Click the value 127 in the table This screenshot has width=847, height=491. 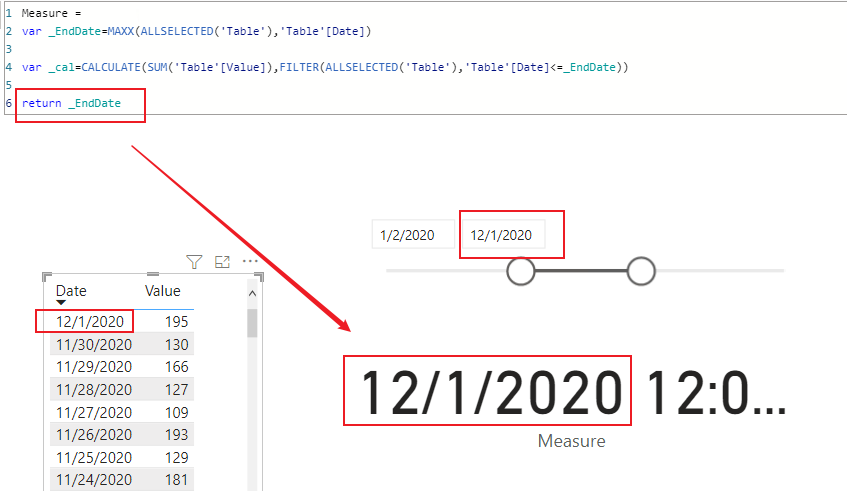pyautogui.click(x=177, y=389)
